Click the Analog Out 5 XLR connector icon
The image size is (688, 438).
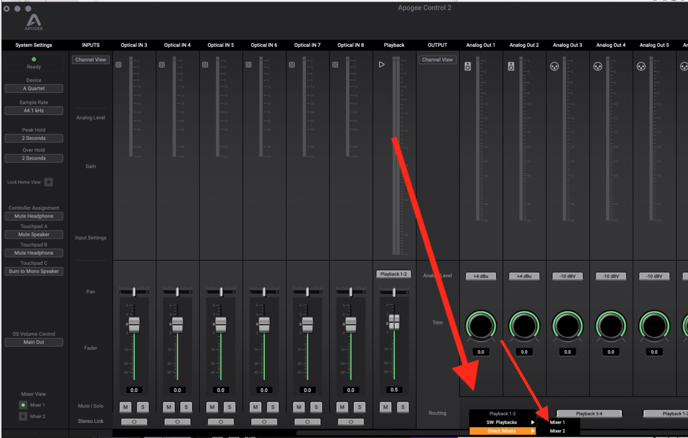coord(641,66)
